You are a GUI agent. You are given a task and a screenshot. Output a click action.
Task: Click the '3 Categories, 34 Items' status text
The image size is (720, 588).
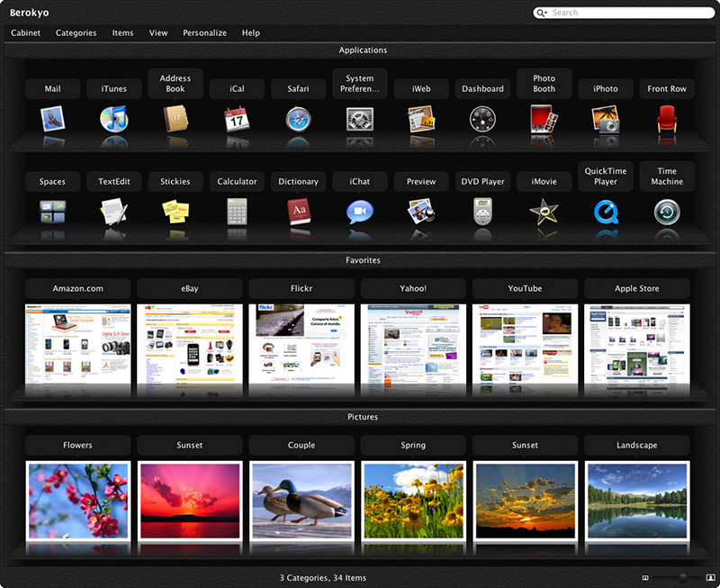[x=323, y=578]
